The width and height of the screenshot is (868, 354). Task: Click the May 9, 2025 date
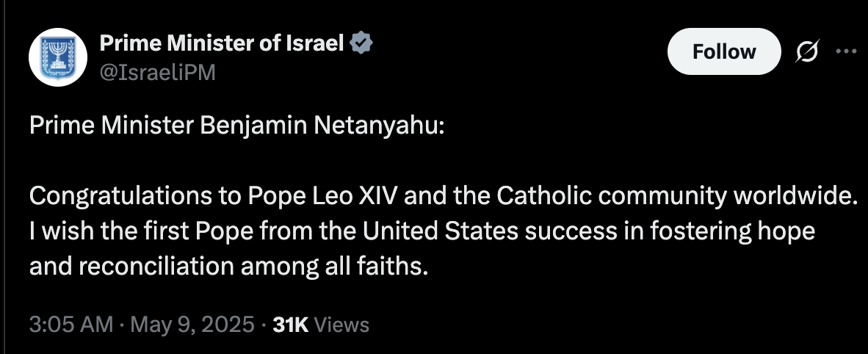[x=192, y=324]
